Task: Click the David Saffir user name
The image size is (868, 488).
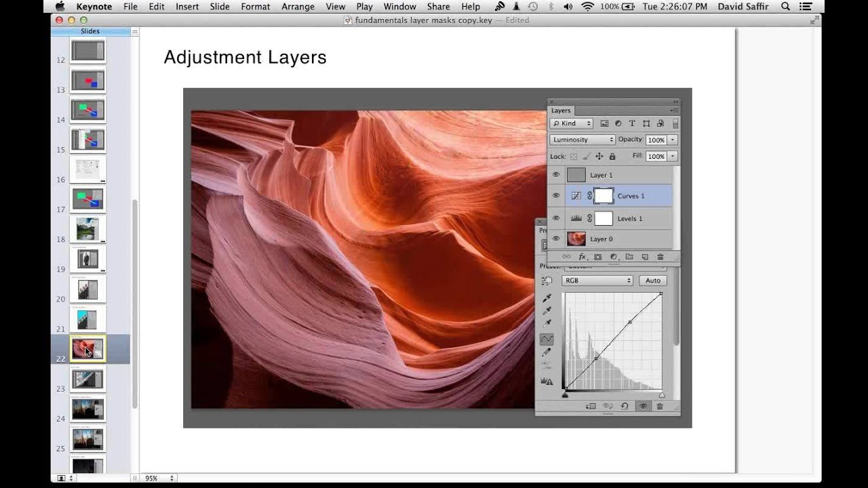Action: [743, 6]
